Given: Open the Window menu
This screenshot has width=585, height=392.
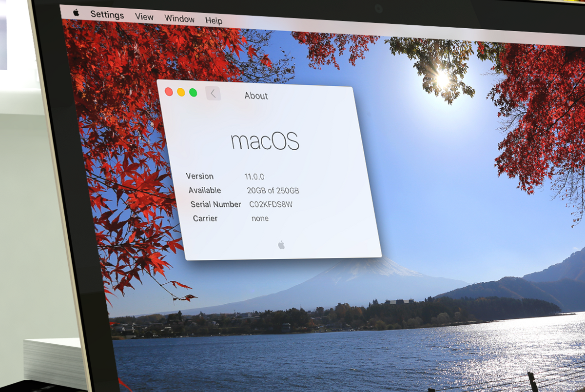Looking at the screenshot, I should 179,19.
